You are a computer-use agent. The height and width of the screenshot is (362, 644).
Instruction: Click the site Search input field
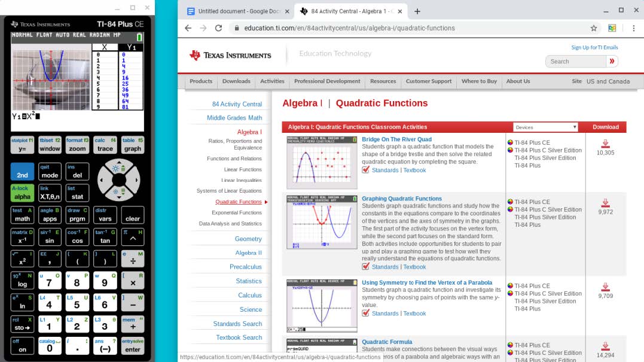[575, 61]
